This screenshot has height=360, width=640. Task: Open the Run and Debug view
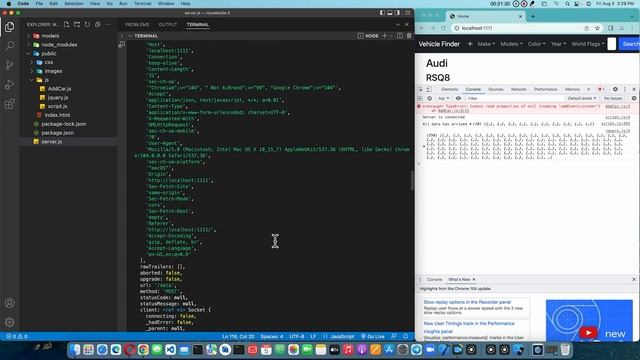pyautogui.click(x=9, y=84)
